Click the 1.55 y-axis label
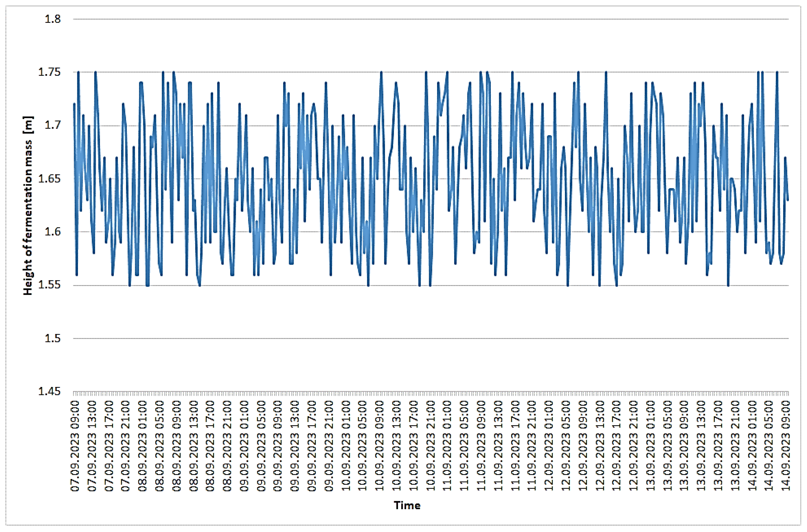The width and height of the screenshot is (807, 532). click(49, 284)
